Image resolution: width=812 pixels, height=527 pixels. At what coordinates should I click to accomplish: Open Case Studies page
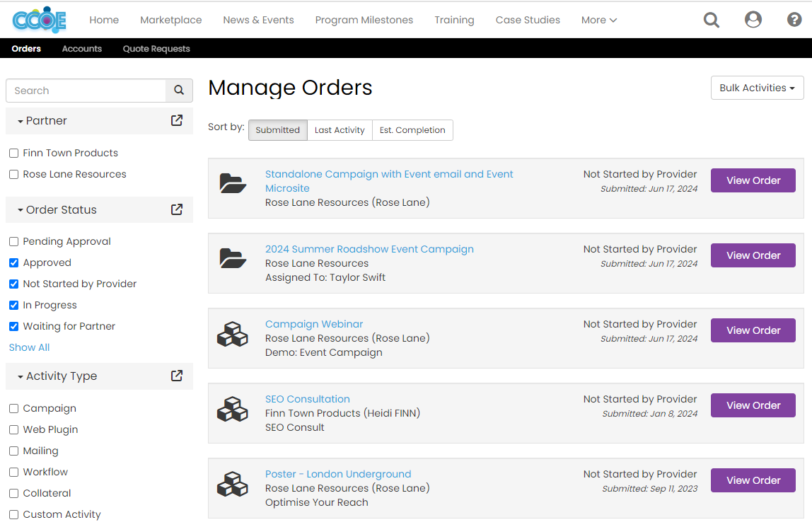click(528, 20)
